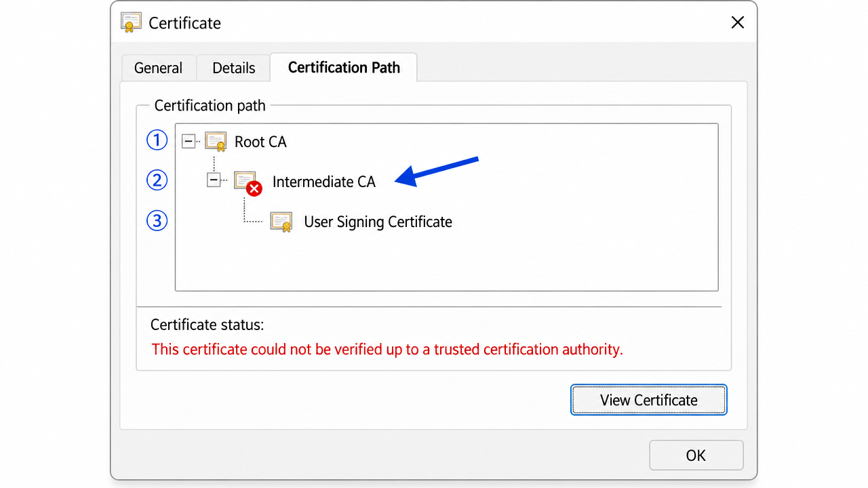Select the User Signing Certificate entry
Screen dimensions: 868x488
coord(378,222)
